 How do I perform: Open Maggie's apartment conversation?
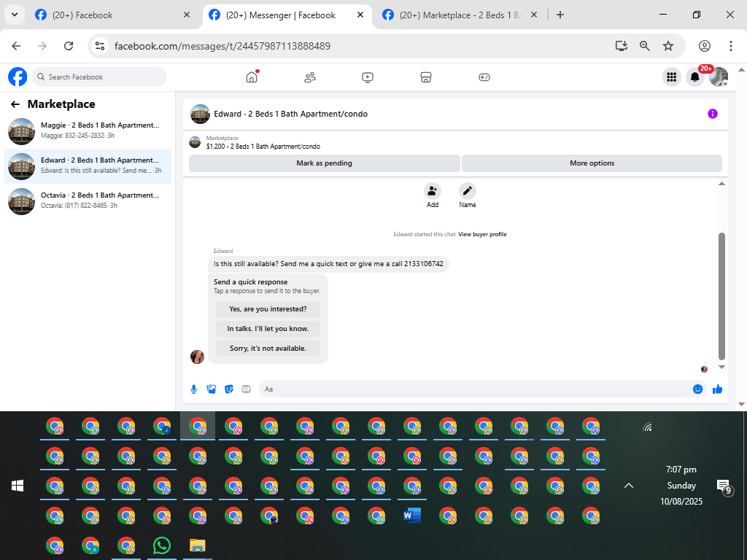click(88, 131)
